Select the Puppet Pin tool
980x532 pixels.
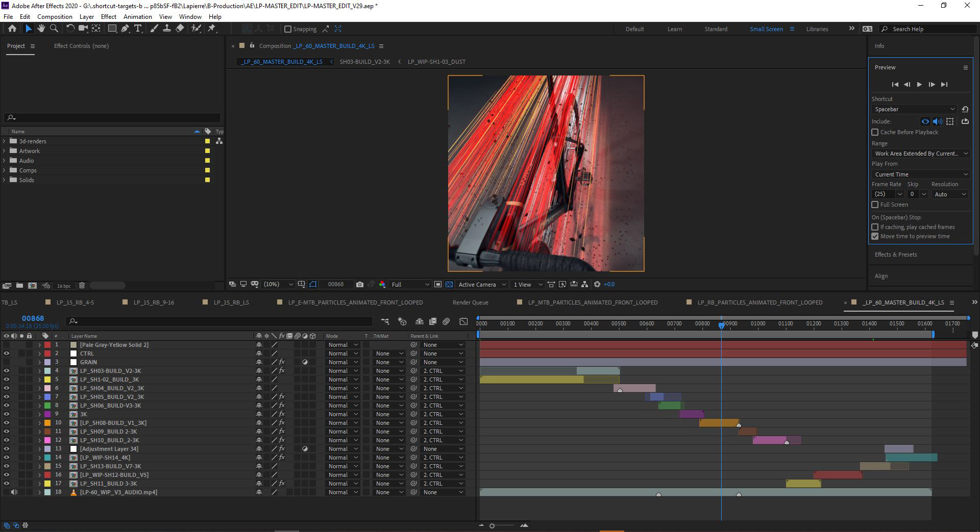212,29
